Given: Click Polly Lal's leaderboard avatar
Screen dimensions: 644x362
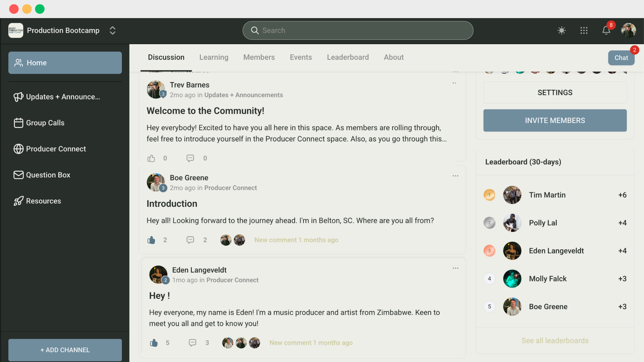Looking at the screenshot, I should (512, 223).
